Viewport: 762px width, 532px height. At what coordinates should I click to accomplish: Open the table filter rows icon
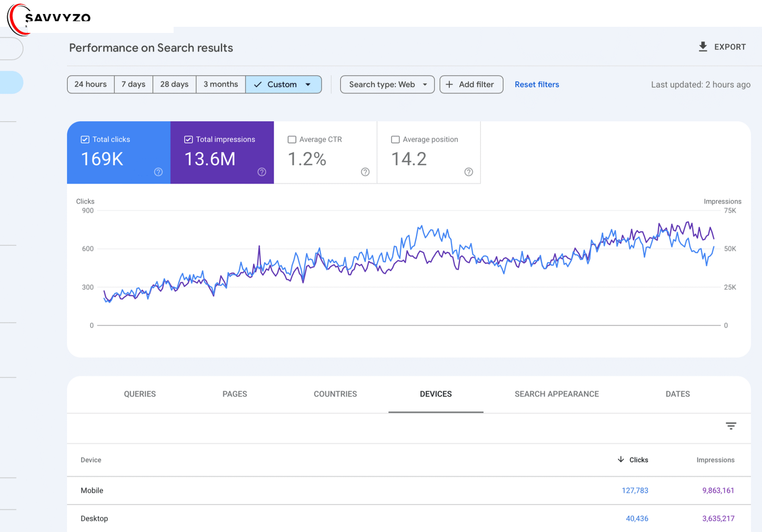coord(731,426)
